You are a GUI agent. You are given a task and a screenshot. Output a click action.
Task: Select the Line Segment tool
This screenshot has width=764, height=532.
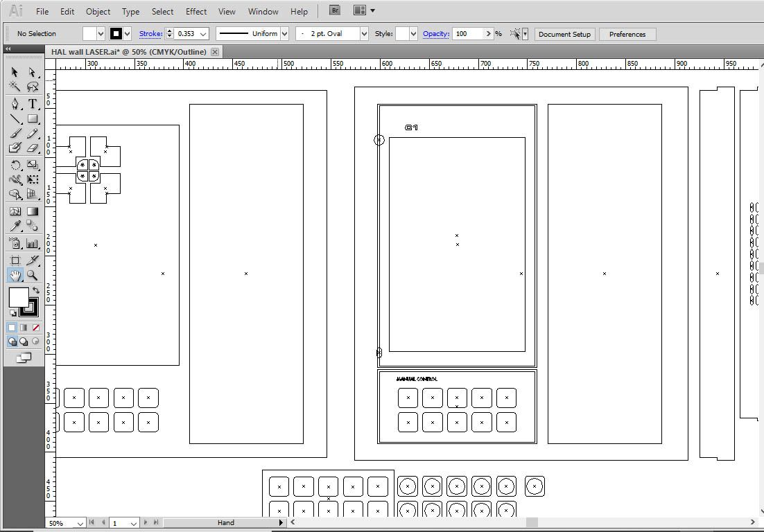point(15,118)
